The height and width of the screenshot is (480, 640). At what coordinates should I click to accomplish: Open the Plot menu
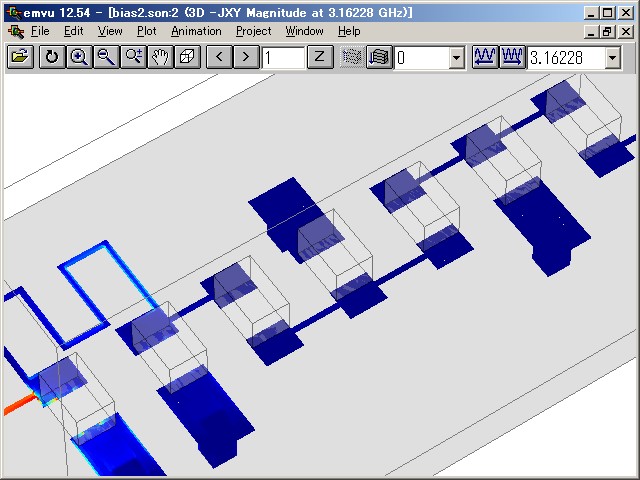pyautogui.click(x=147, y=31)
